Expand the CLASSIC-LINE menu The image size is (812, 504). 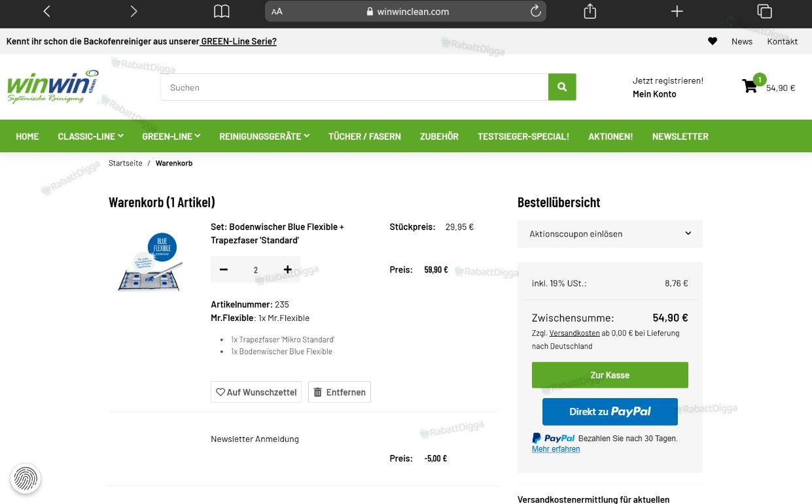(x=90, y=137)
